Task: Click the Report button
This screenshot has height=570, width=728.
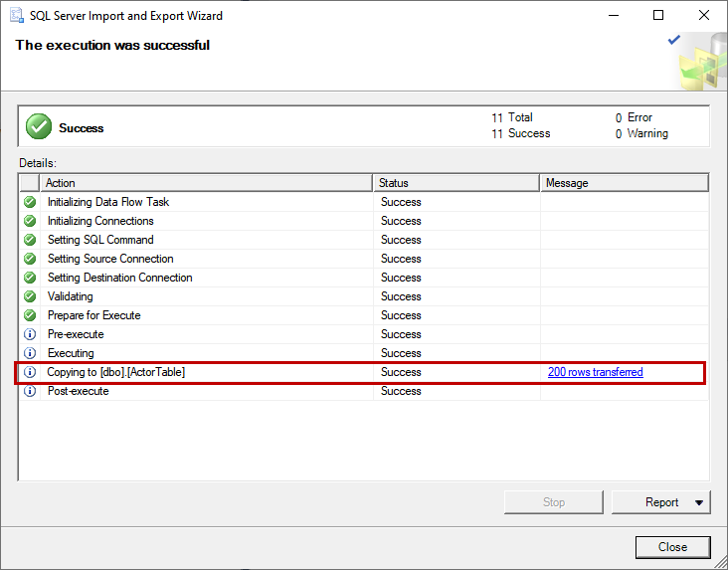Action: click(x=660, y=502)
